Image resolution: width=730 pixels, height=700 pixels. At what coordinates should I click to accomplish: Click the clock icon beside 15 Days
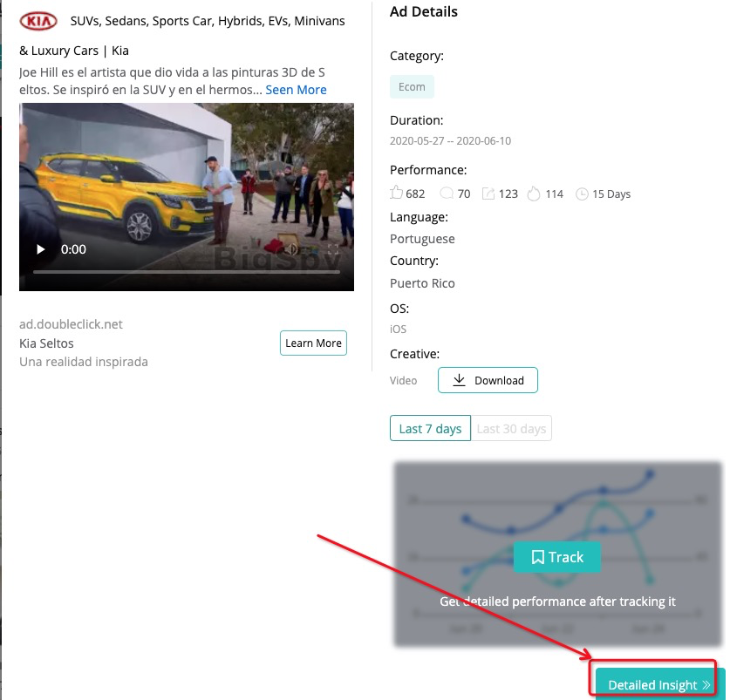[582, 194]
